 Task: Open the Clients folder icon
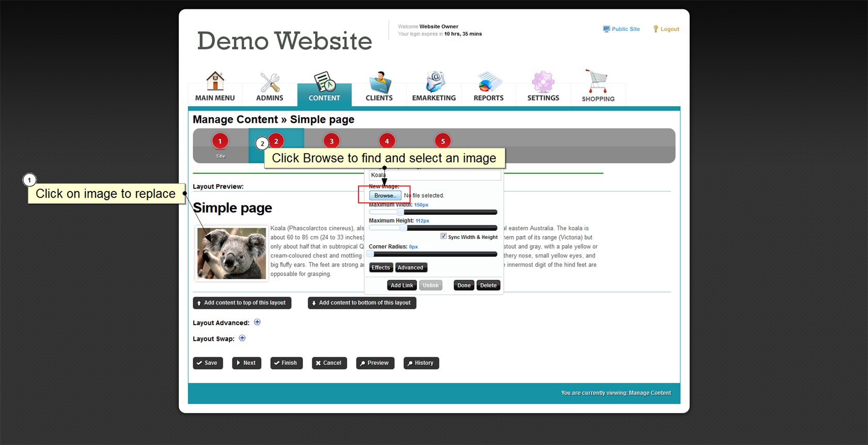coord(379,83)
